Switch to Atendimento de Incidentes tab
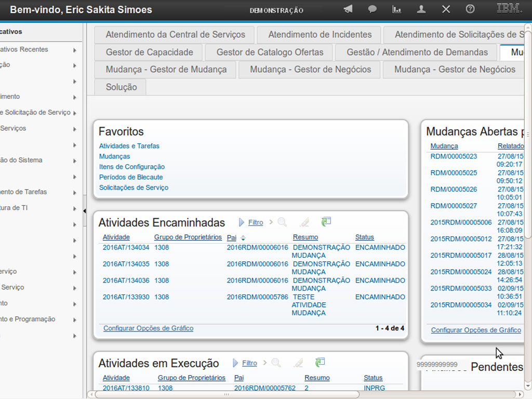 pyautogui.click(x=320, y=35)
